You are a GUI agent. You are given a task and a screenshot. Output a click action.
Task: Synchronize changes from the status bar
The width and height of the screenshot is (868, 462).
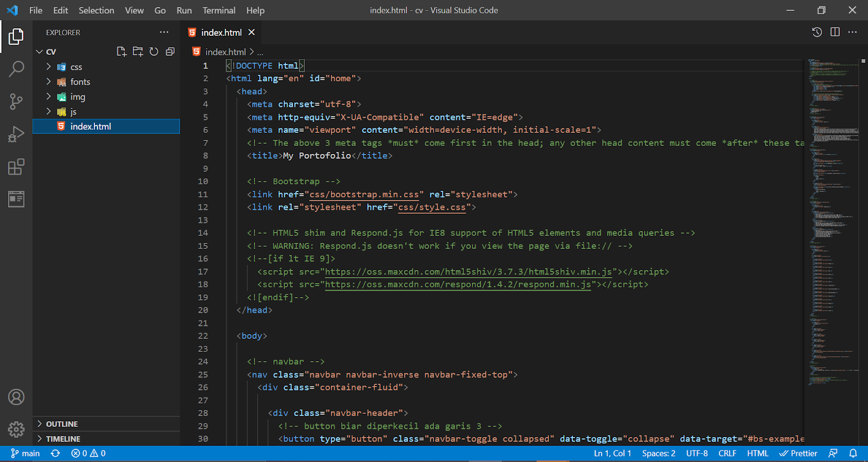pos(55,453)
